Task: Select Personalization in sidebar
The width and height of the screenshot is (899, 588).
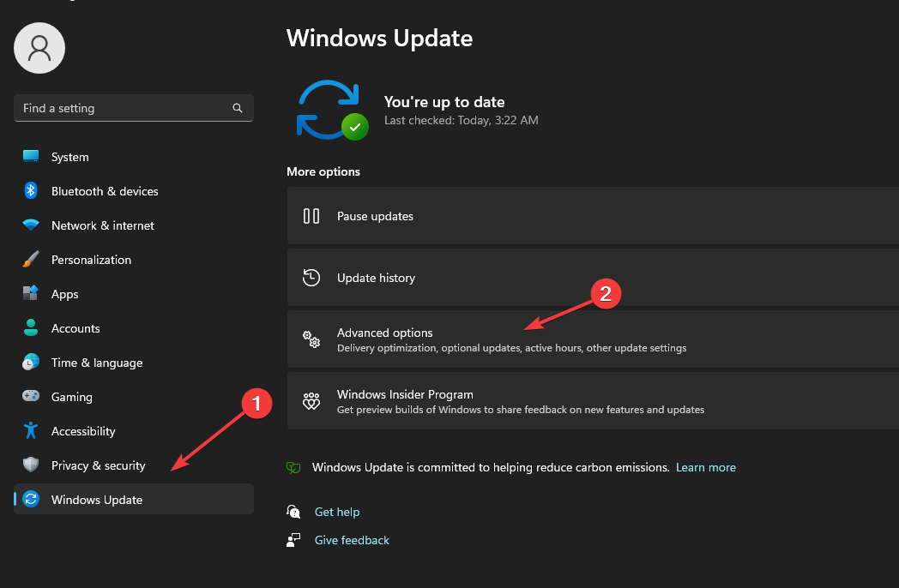Action: click(x=134, y=259)
